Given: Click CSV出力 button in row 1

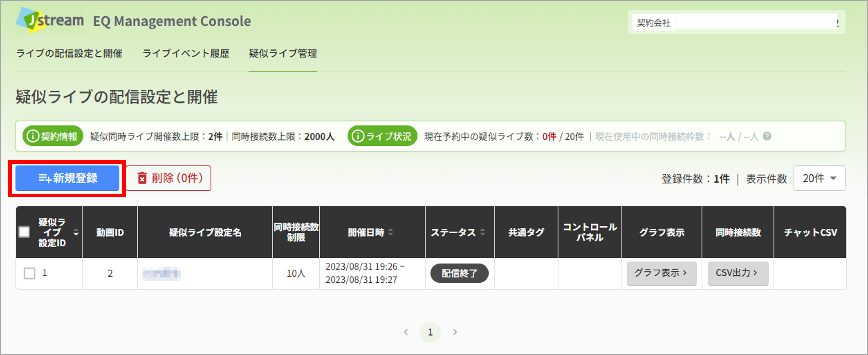Looking at the screenshot, I should (x=738, y=273).
